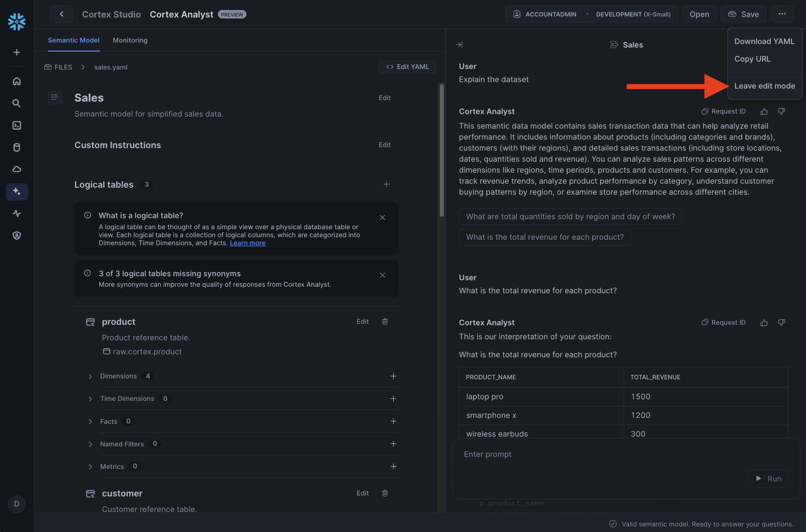Open the Monitoring activity icon in sidebar
The width and height of the screenshot is (806, 532).
click(17, 213)
